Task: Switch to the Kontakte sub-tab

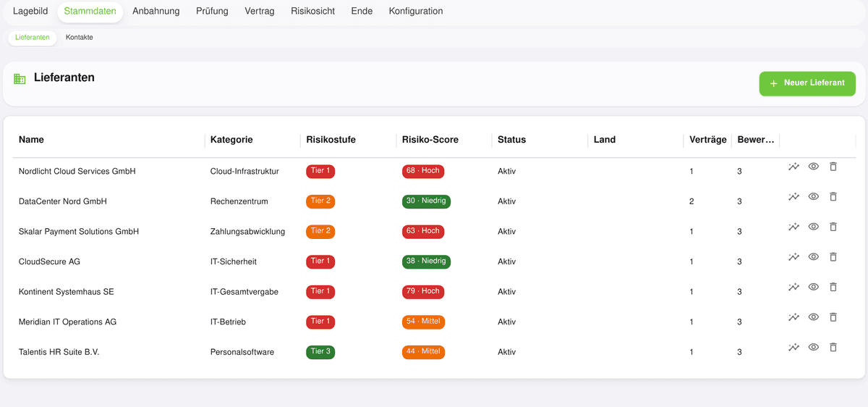Action: [x=80, y=37]
